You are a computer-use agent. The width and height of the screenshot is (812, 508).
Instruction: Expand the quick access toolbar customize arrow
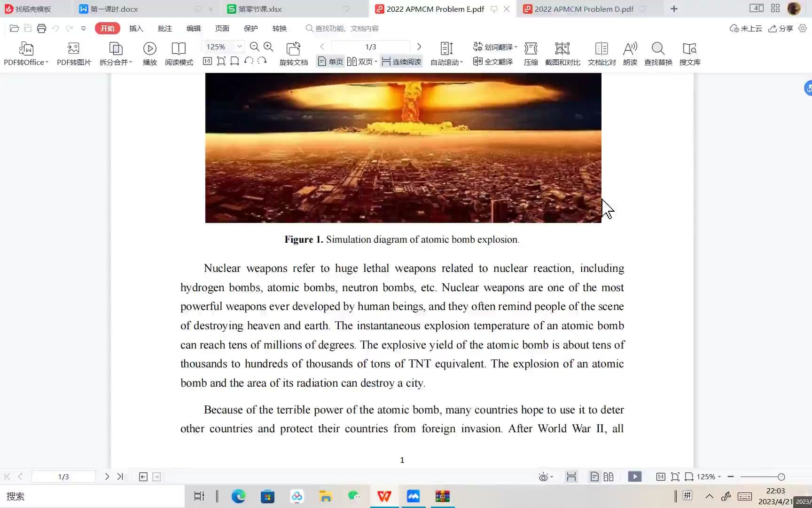83,28
